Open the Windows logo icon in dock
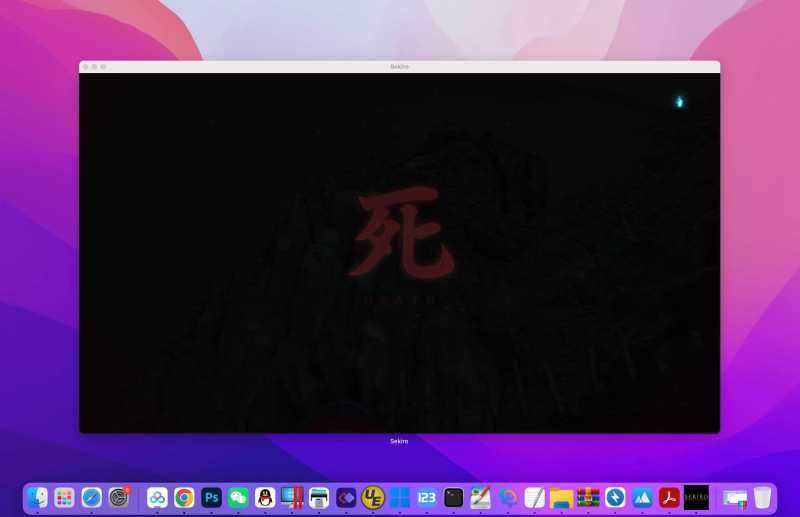The image size is (800, 517). click(x=400, y=498)
